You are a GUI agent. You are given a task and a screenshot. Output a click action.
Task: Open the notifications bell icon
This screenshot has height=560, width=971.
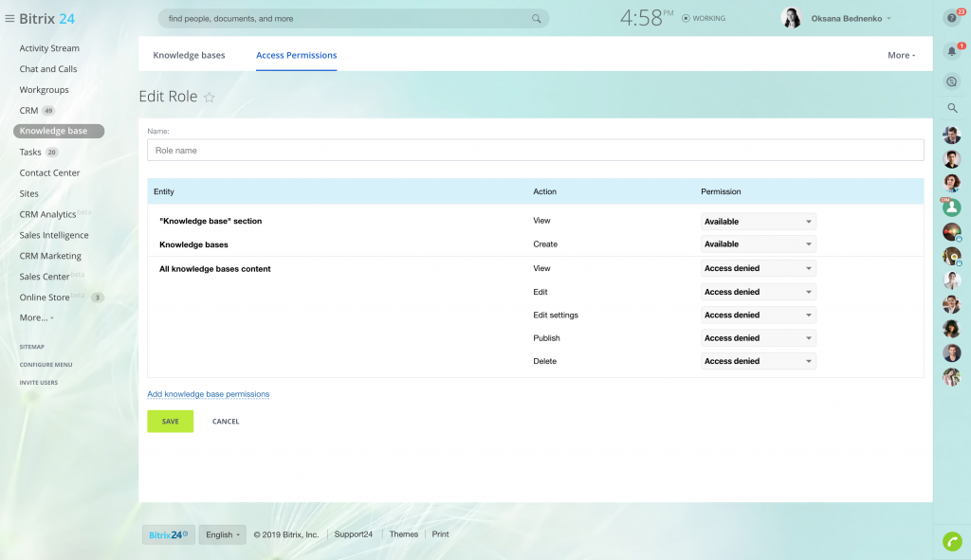952,51
